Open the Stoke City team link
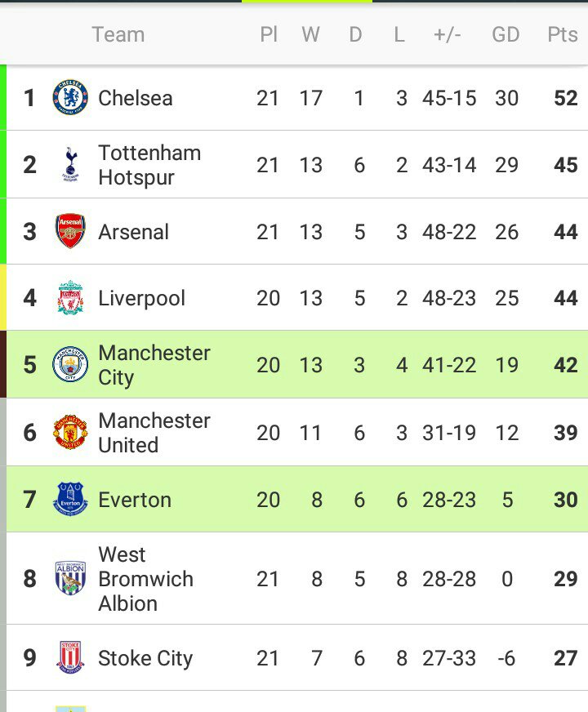 click(145, 658)
